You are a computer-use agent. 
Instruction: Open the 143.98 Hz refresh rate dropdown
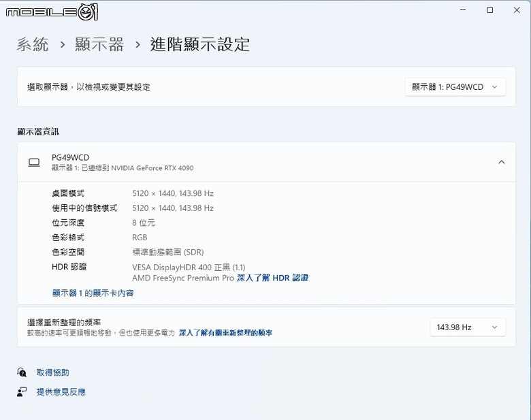468,327
